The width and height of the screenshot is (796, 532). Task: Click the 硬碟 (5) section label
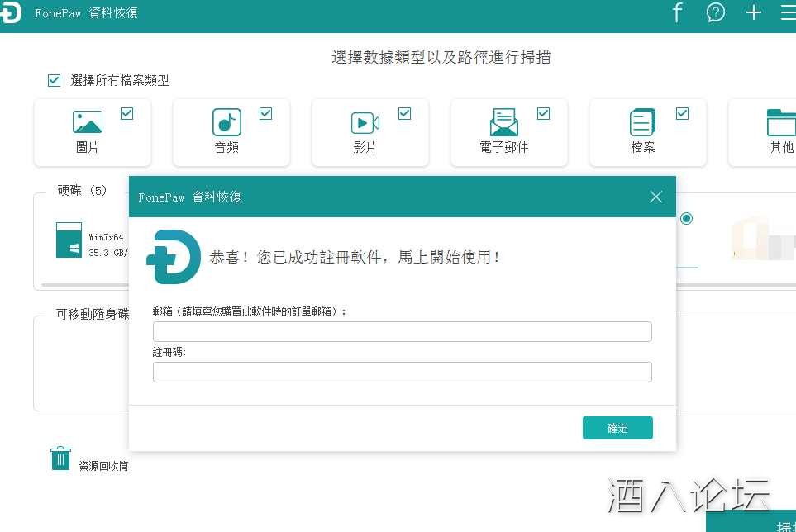tap(82, 190)
